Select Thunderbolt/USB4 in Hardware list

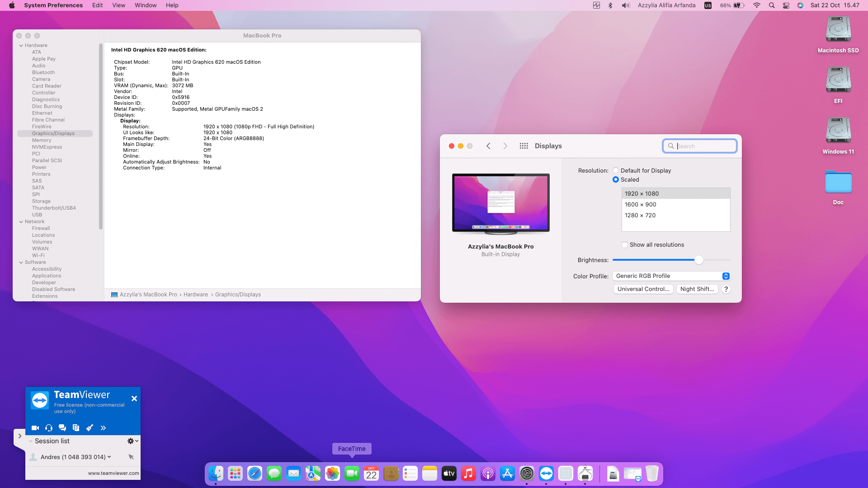pos(54,208)
